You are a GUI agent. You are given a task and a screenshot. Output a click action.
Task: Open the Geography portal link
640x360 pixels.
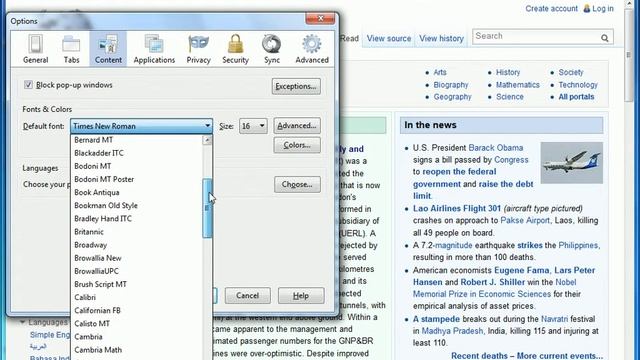pyautogui.click(x=452, y=97)
